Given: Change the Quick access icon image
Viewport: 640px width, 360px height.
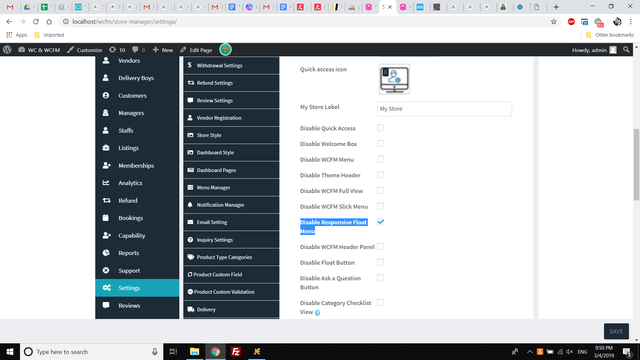Looking at the screenshot, I should pyautogui.click(x=394, y=79).
